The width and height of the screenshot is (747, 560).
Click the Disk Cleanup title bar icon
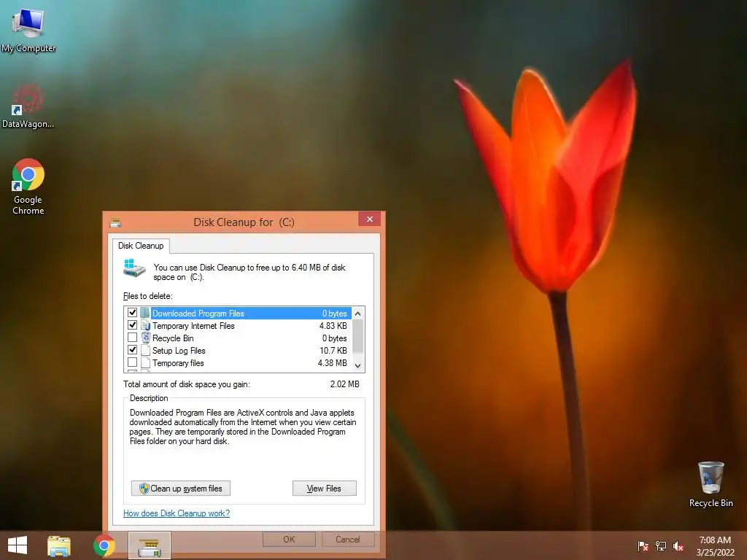point(115,222)
